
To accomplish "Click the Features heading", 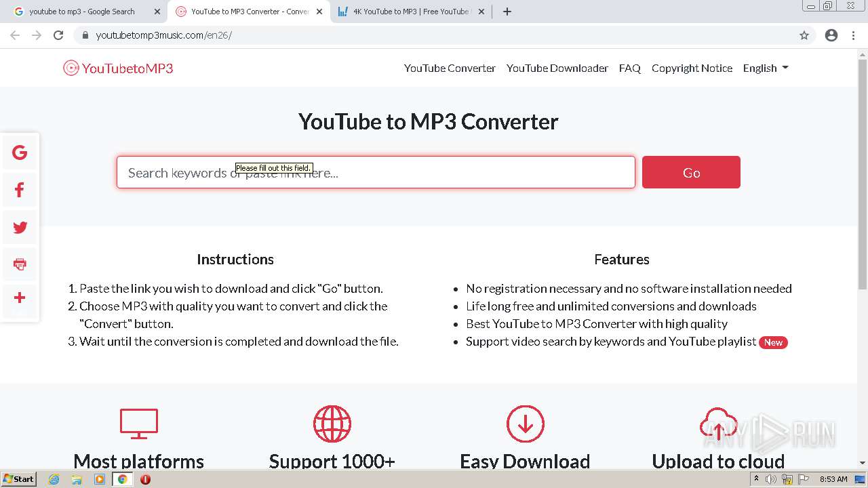I will pyautogui.click(x=622, y=259).
